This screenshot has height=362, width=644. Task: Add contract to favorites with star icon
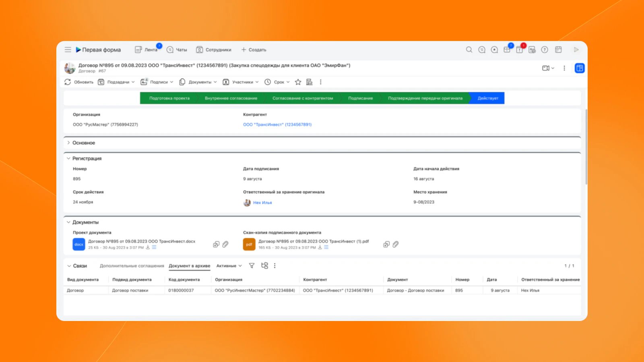tap(298, 82)
